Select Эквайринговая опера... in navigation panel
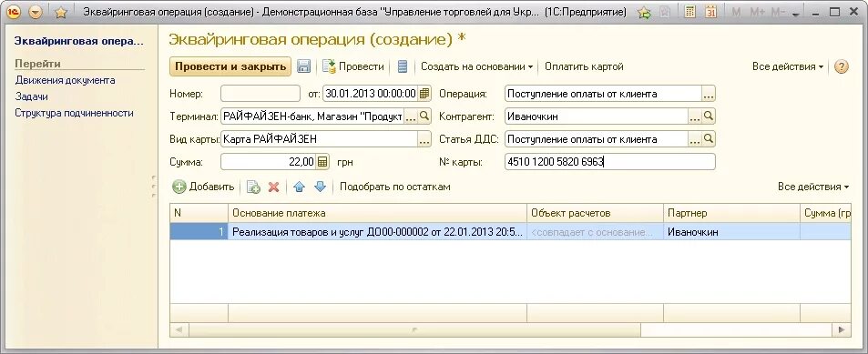The image size is (868, 354). coord(78,41)
